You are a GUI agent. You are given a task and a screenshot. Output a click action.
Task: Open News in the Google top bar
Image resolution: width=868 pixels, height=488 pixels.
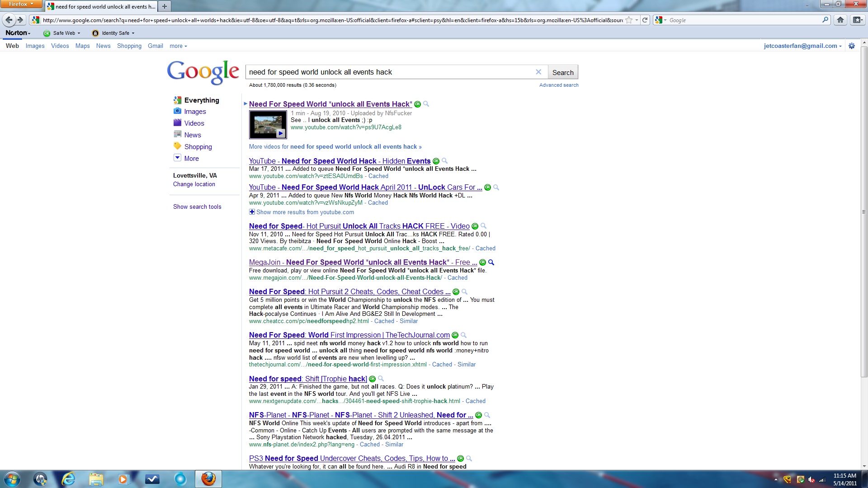coord(103,46)
